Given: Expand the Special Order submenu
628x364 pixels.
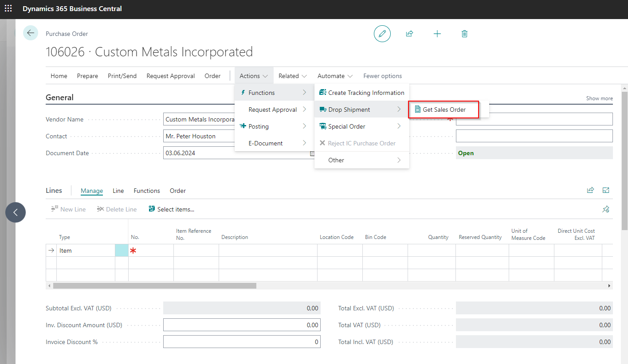Looking at the screenshot, I should coord(362,126).
